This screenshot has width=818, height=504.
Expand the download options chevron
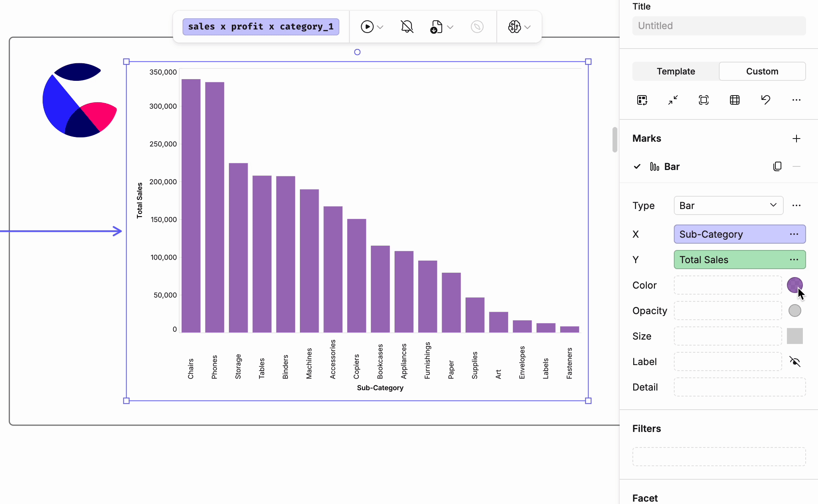click(x=450, y=27)
